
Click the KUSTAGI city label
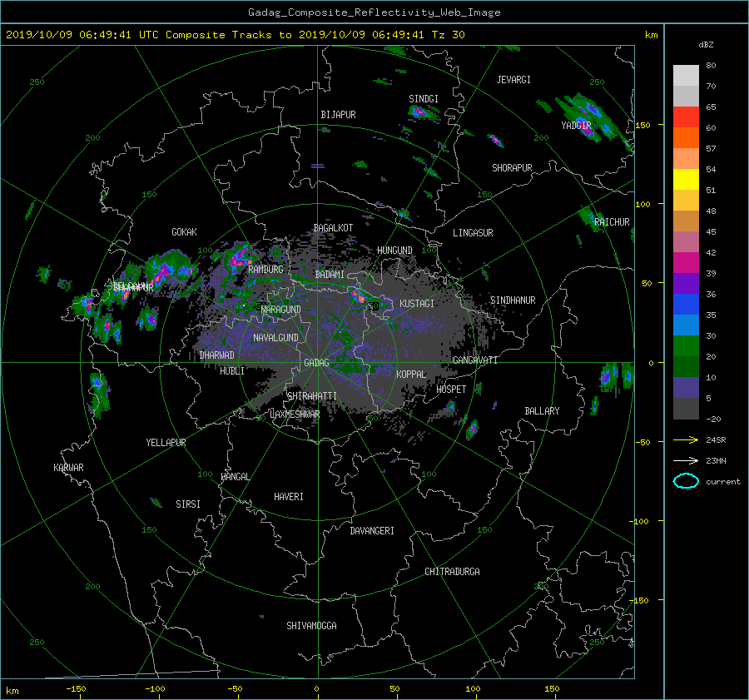417,304
